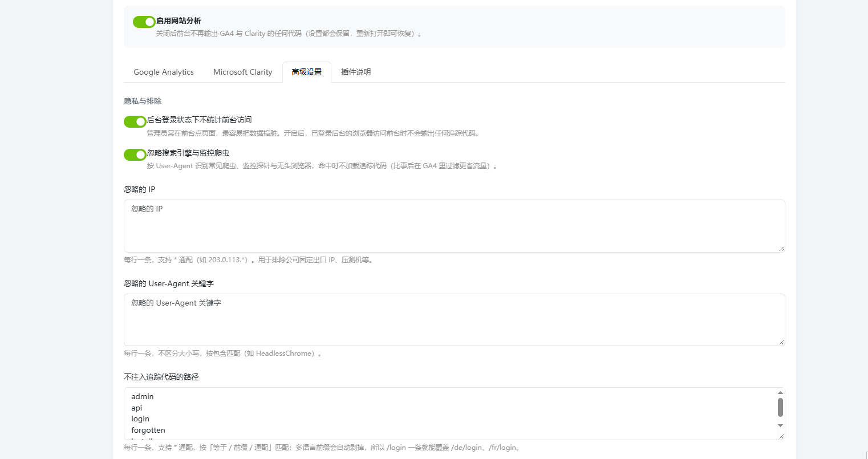Click the "login" line in the path list
This screenshot has height=459, width=868.
(140, 419)
